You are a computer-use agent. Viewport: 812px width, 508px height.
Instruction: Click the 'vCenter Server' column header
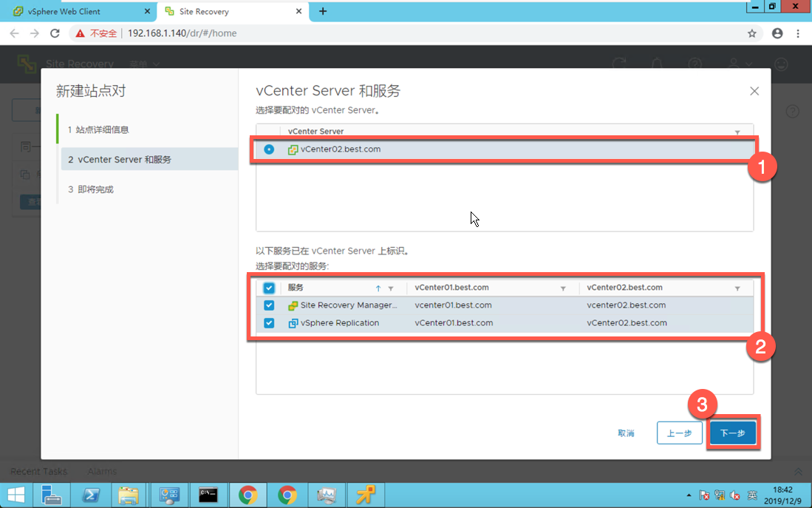(315, 131)
